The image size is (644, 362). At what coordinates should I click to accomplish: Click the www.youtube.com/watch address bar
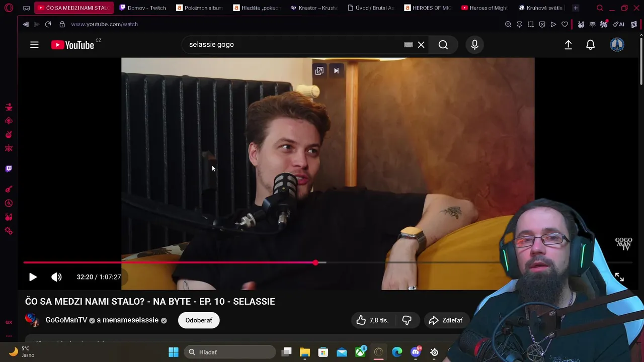tap(104, 24)
